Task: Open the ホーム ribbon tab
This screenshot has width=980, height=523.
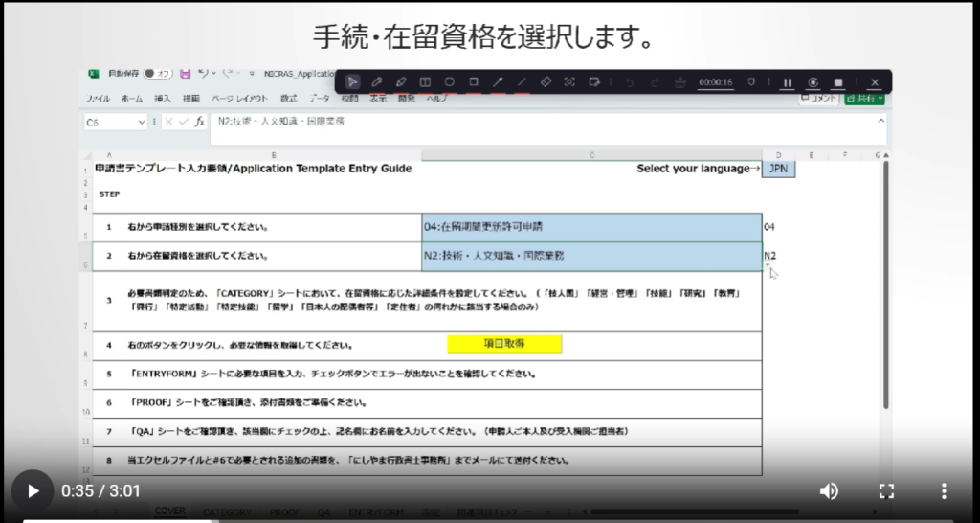Action: coord(132,99)
